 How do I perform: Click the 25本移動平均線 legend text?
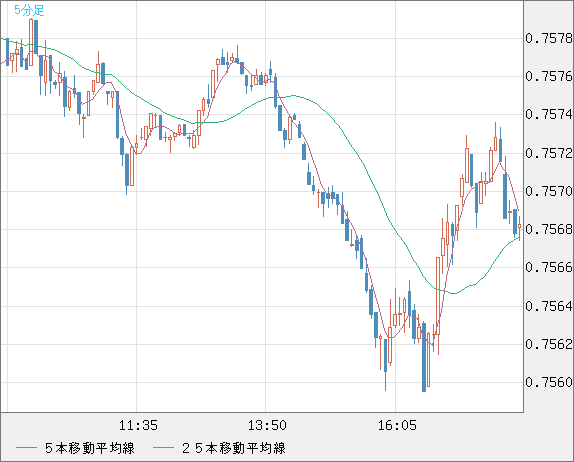[x=234, y=448]
